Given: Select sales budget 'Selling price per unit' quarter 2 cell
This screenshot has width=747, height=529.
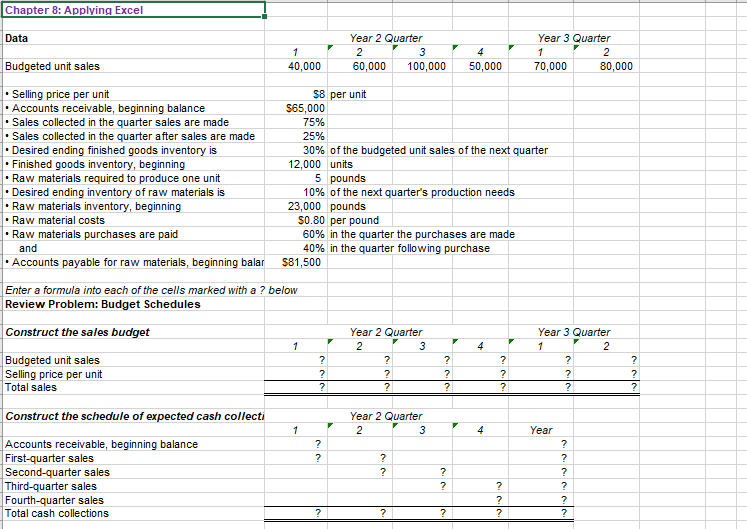Looking at the screenshot, I should click(360, 374).
